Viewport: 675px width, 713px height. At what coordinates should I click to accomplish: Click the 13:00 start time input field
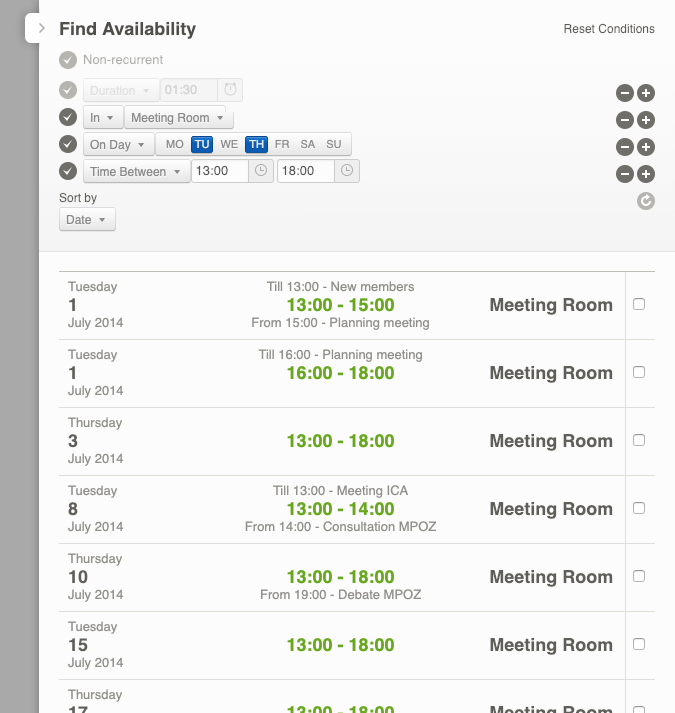[x=219, y=171]
